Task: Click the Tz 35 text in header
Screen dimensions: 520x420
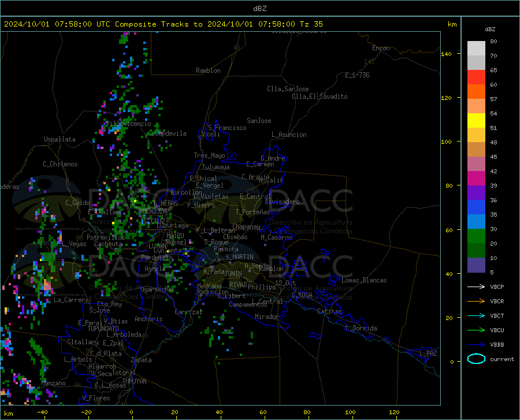Action: [x=311, y=24]
